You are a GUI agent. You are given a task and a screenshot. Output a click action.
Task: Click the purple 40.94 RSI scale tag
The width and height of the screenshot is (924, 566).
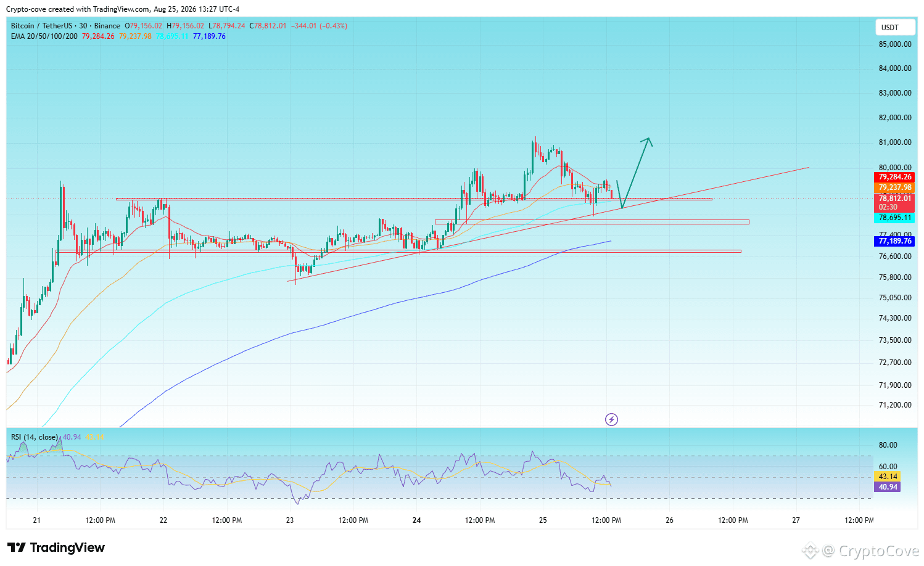[888, 487]
